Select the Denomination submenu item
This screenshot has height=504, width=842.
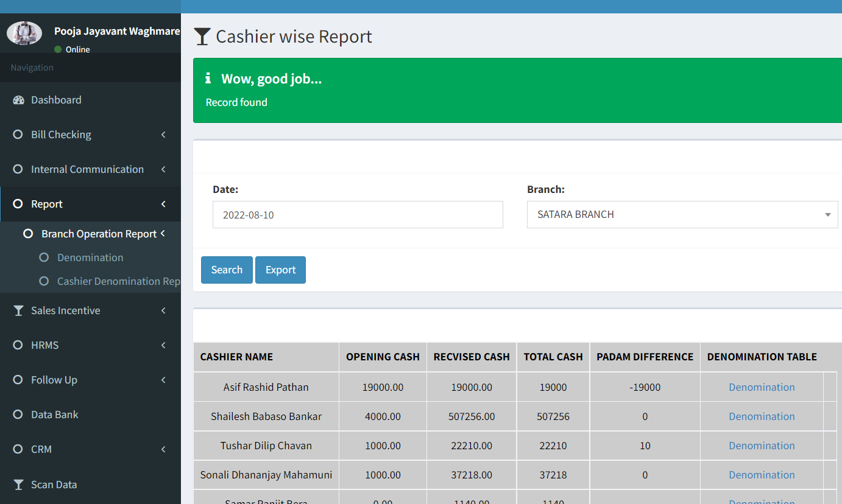click(x=90, y=257)
